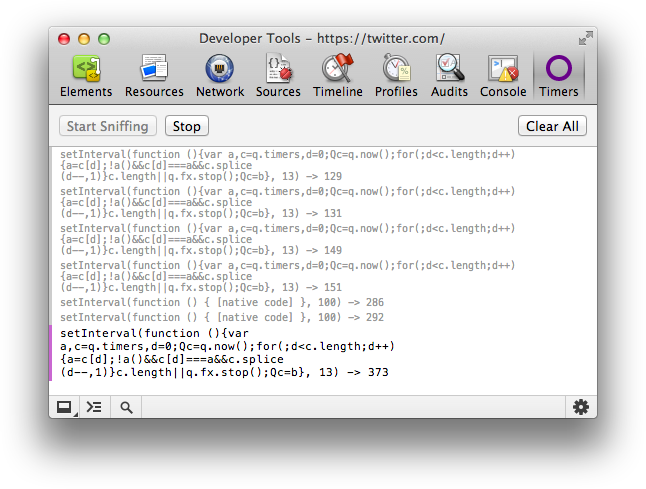Open the Audits panel
This screenshot has width=646, height=489.
[x=449, y=76]
